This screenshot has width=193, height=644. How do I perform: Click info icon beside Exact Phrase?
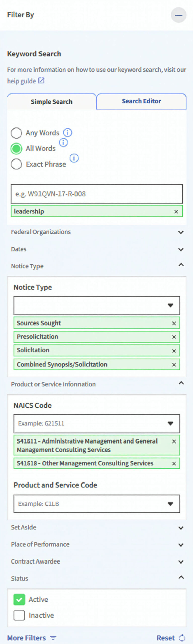pyautogui.click(x=74, y=158)
